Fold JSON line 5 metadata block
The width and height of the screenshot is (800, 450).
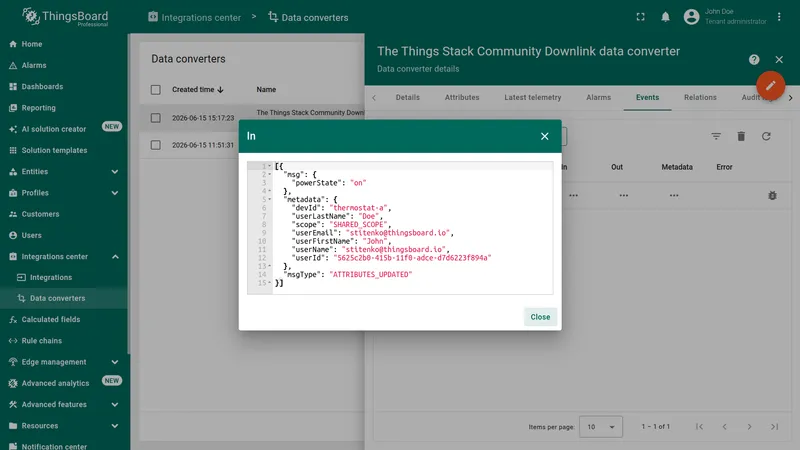click(x=270, y=199)
